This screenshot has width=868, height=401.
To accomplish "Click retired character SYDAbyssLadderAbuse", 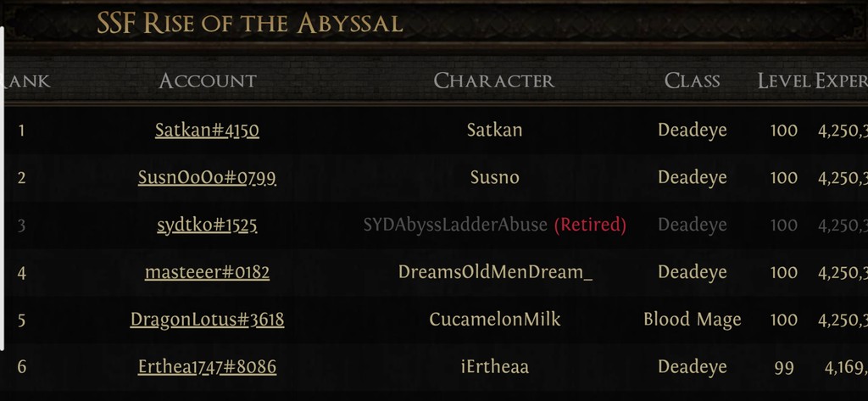I will point(455,226).
